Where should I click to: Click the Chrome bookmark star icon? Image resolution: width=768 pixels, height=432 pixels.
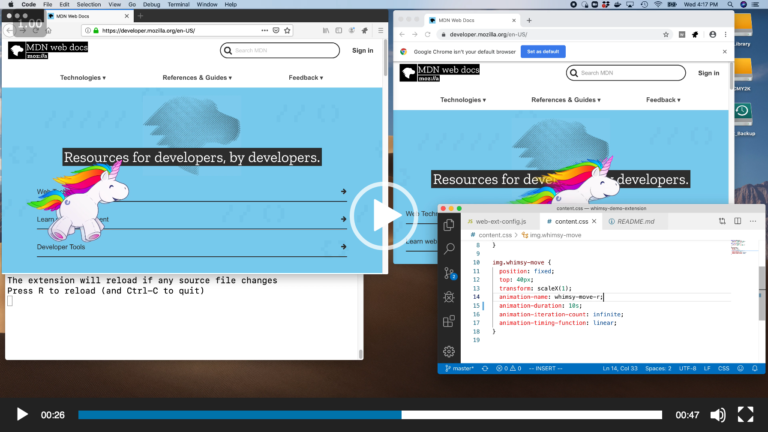pyautogui.click(x=666, y=34)
